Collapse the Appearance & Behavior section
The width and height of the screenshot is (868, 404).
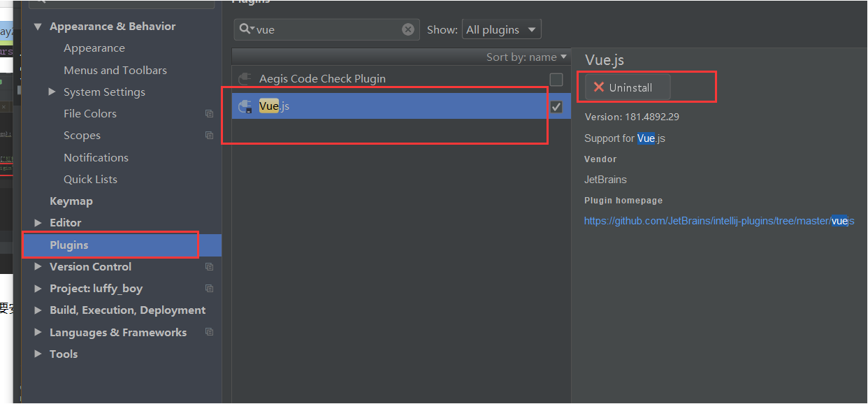click(38, 27)
